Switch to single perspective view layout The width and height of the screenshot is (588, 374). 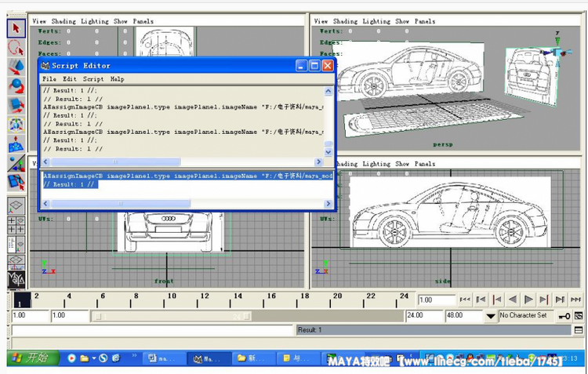click(16, 206)
